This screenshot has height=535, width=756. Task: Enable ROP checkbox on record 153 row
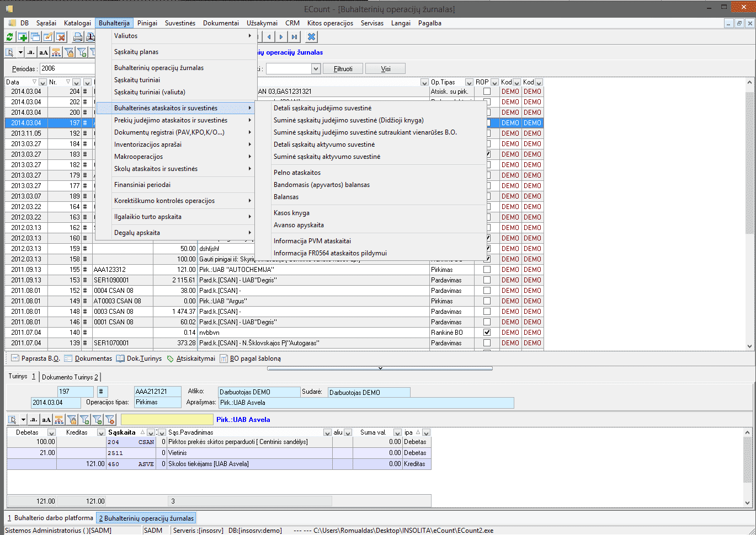click(487, 280)
